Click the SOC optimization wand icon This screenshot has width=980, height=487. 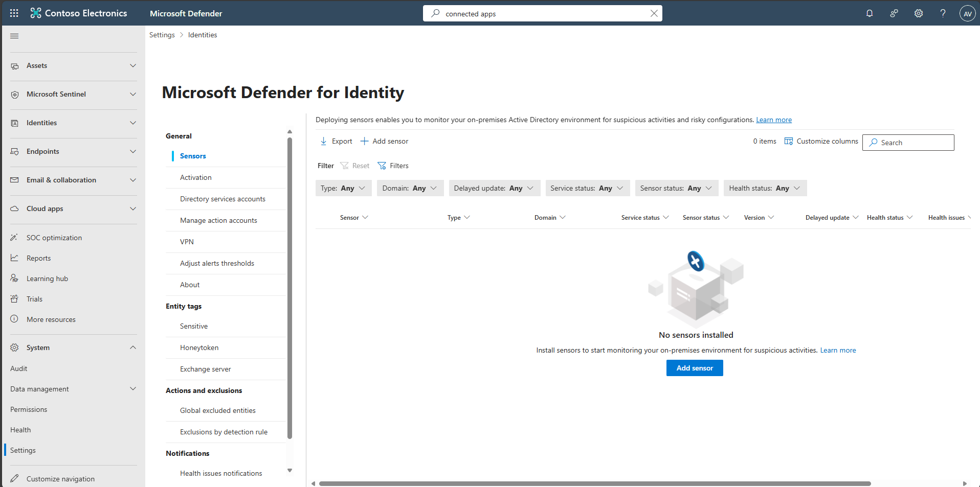click(x=14, y=238)
